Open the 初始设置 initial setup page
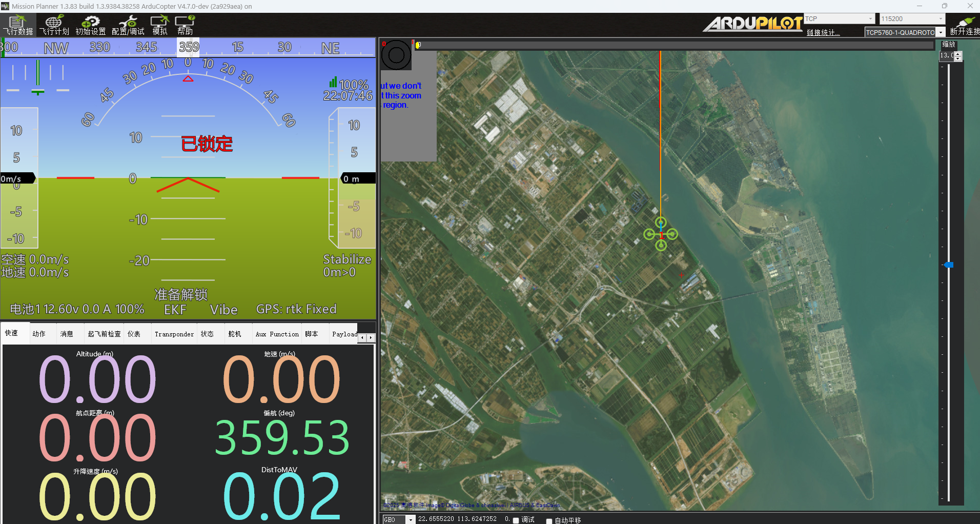980x524 pixels. point(91,25)
